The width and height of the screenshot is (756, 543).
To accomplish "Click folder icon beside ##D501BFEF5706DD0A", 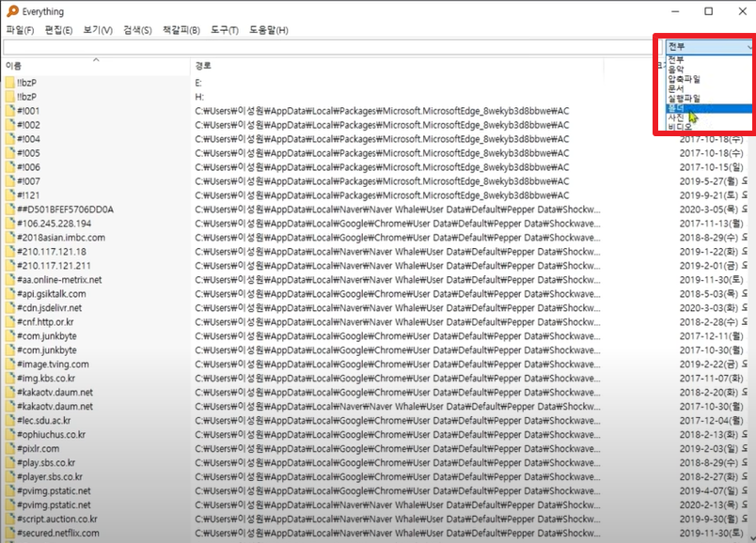I will [x=9, y=209].
